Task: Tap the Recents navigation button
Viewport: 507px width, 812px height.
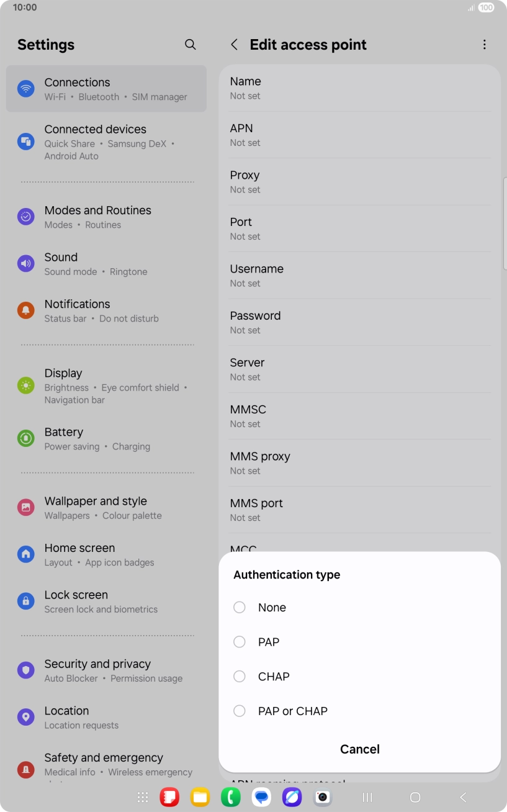Action: tap(367, 797)
